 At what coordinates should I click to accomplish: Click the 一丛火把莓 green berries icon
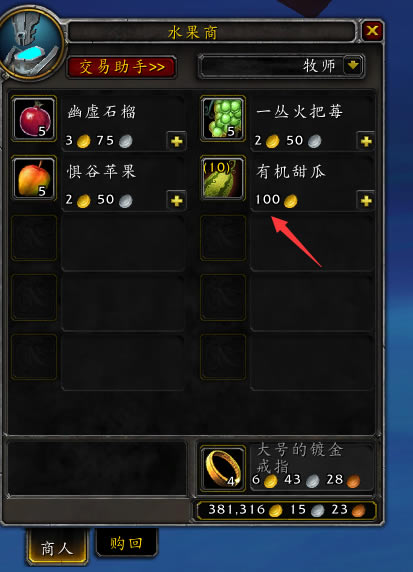coord(223,119)
